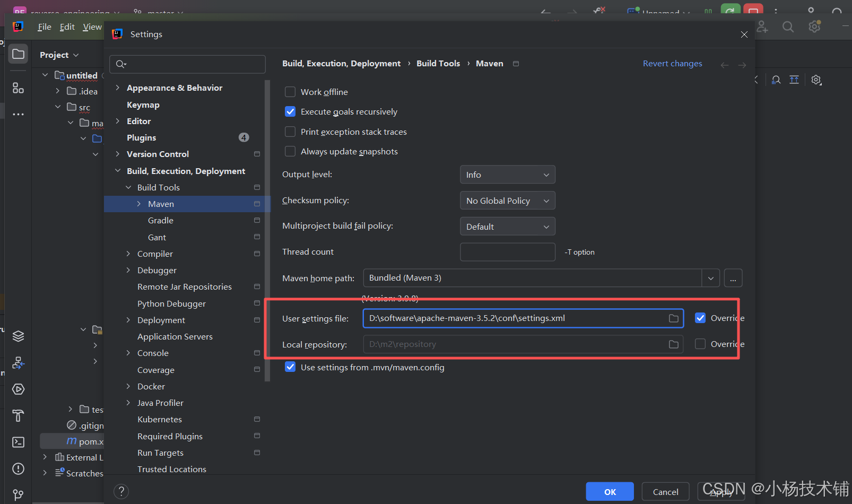The height and width of the screenshot is (504, 852).
Task: Enable Work offline checkbox
Action: tap(290, 92)
